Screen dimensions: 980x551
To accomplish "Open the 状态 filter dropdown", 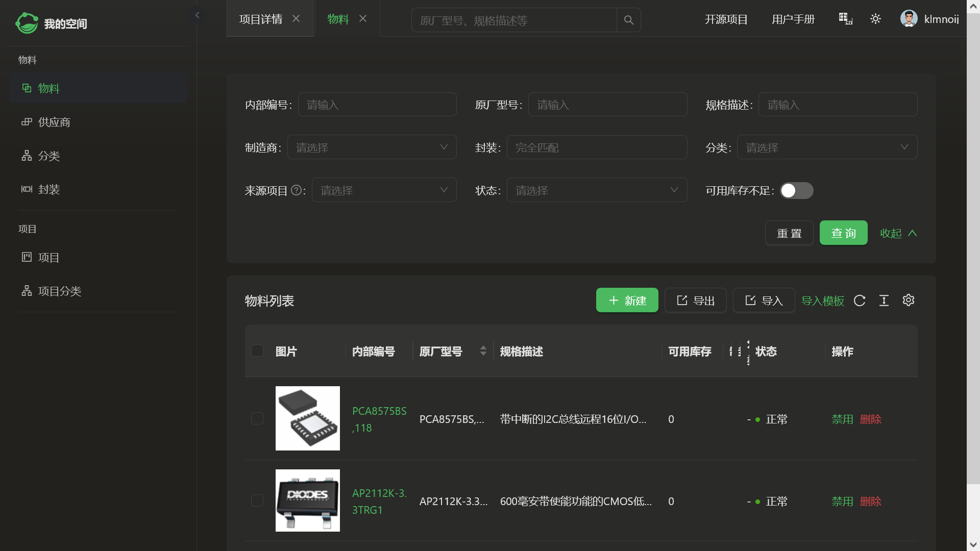I will pos(596,189).
